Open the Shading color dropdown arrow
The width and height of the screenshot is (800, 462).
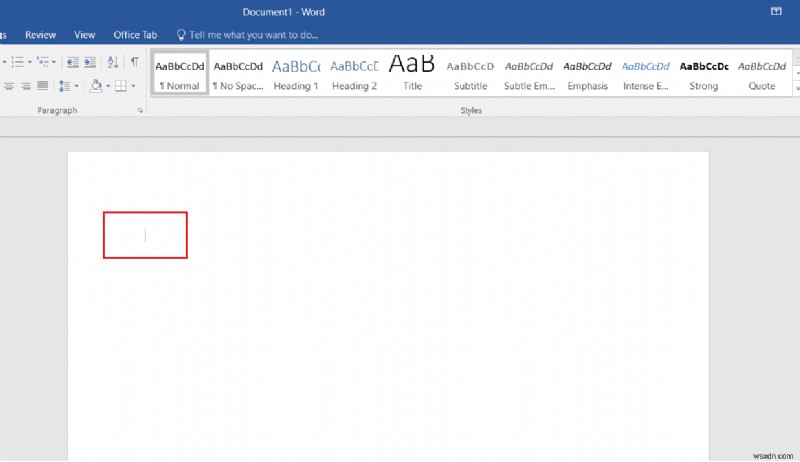(x=108, y=86)
